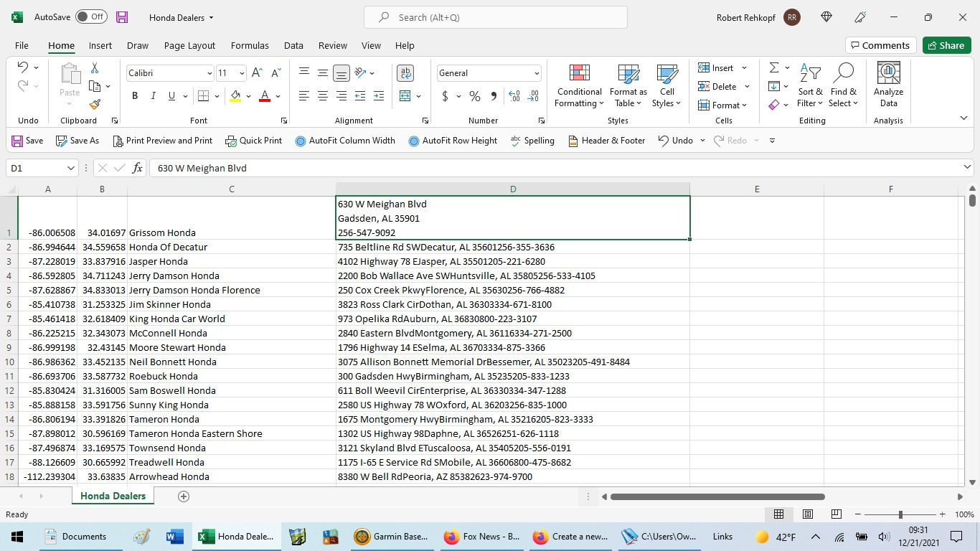This screenshot has width=980, height=551.
Task: Open the Cut scissors tool
Action: (x=95, y=68)
